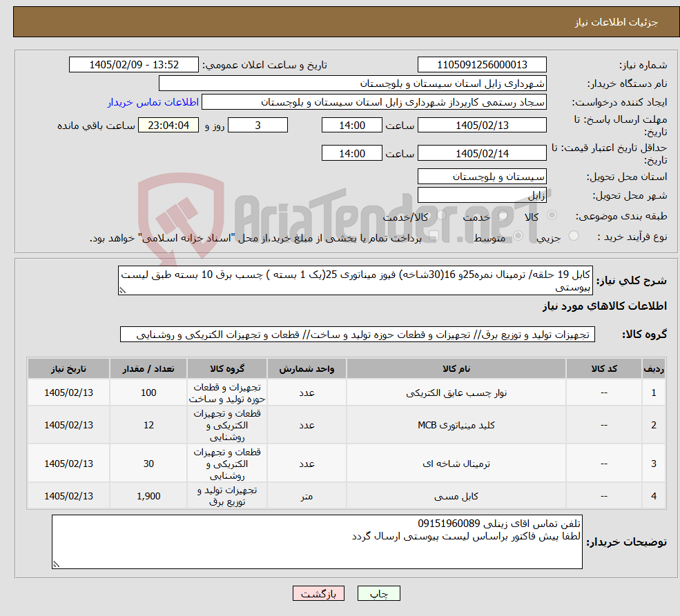Click the need number field 1105091256000013
Screen dimensions: 680x616
coord(482,65)
